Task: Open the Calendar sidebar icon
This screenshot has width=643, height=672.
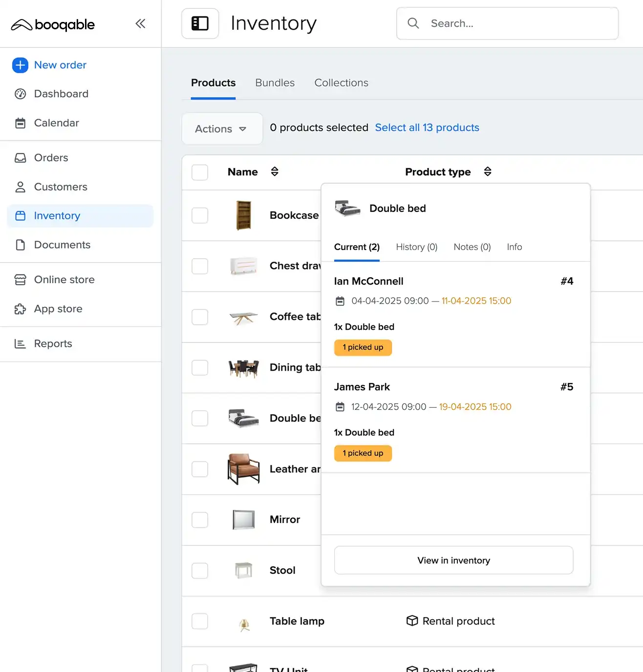Action: coord(20,123)
